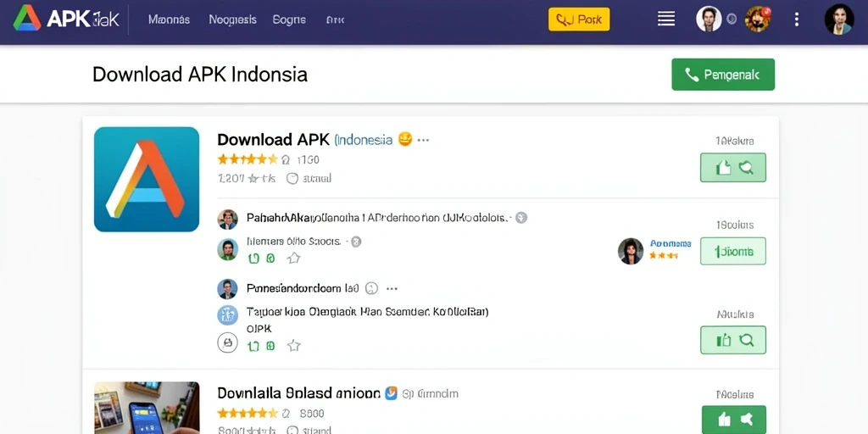
Task: Open avatar beside Nemters comment
Action: (227, 249)
